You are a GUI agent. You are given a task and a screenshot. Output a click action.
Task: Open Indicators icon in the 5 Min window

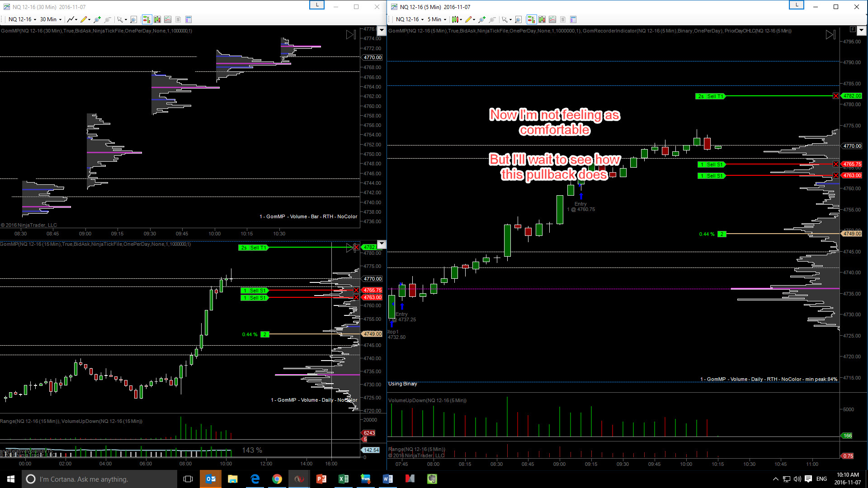(x=552, y=19)
